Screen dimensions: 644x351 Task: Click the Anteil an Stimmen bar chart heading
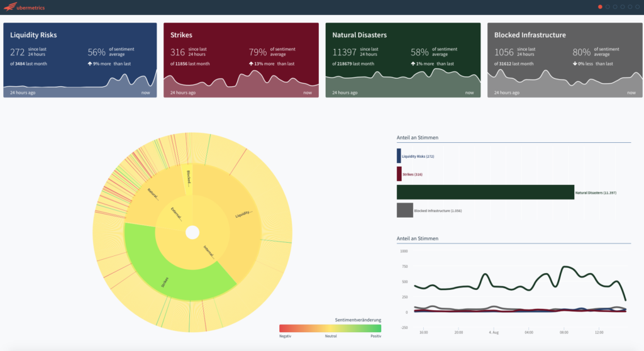point(418,138)
